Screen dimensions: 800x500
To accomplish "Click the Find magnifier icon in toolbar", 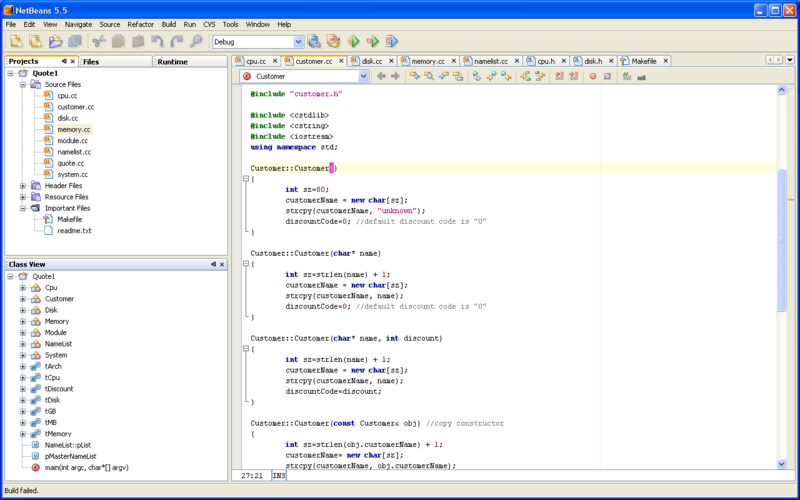I will tap(196, 42).
